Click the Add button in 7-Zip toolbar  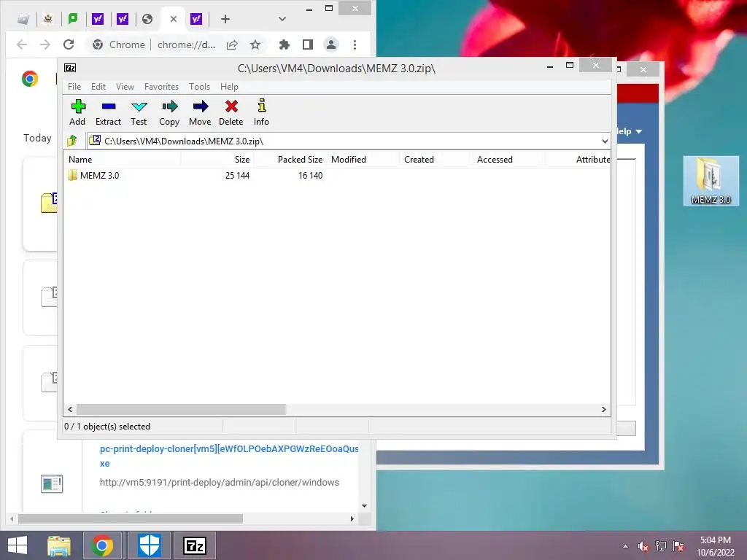(x=77, y=113)
